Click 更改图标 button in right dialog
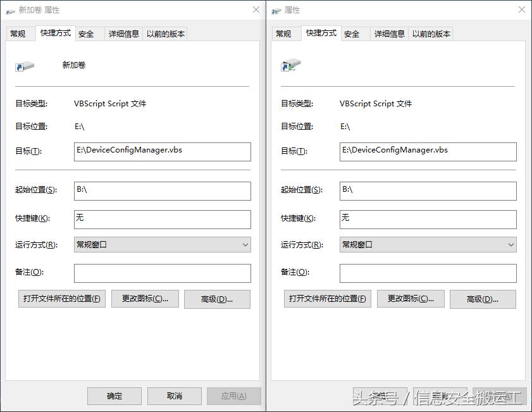The height and width of the screenshot is (412, 532). 410,298
